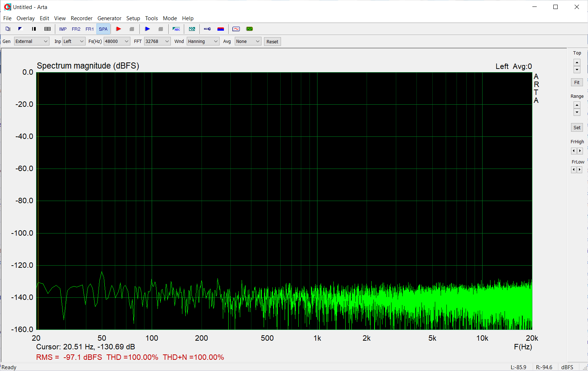Increase Range with up arrow
Screen dimensions: 588x371
click(577, 105)
